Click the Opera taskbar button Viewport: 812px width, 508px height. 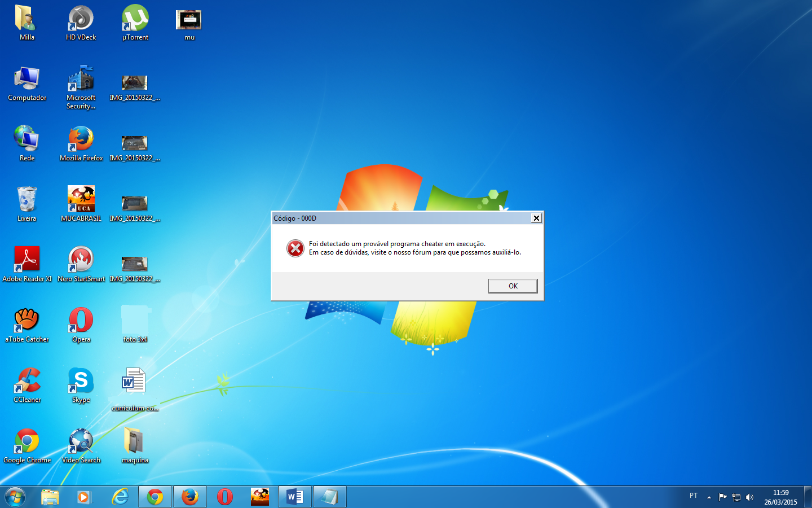click(225, 497)
